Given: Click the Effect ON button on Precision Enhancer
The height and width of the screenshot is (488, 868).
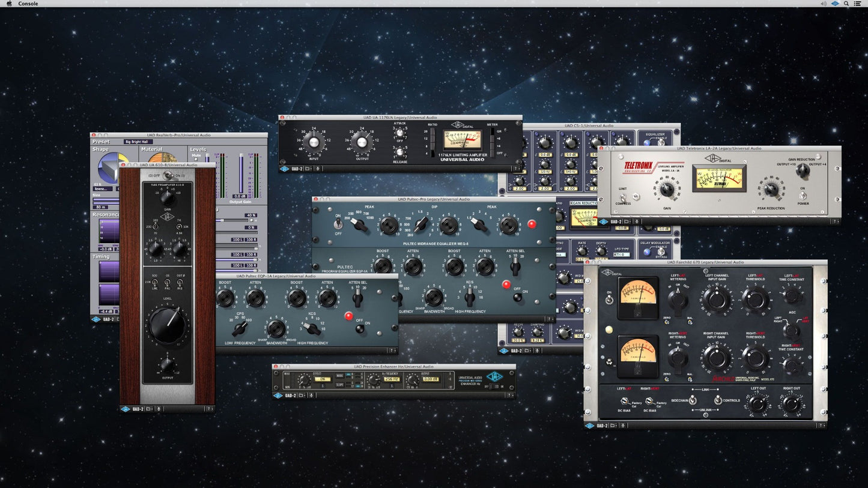Looking at the screenshot, I should [x=323, y=379].
